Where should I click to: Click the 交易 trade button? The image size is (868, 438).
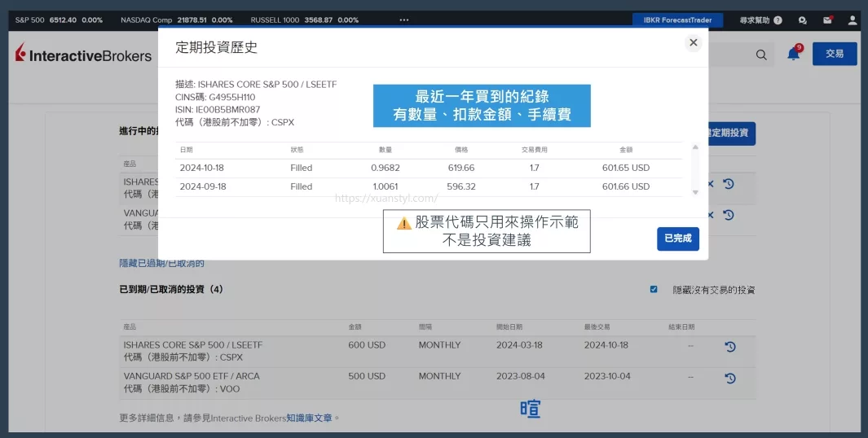(x=835, y=54)
